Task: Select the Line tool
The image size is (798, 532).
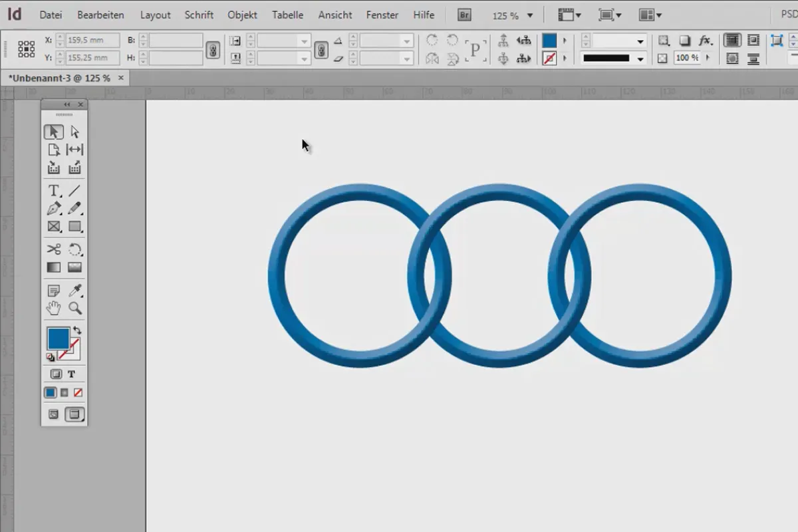Action: click(74, 192)
